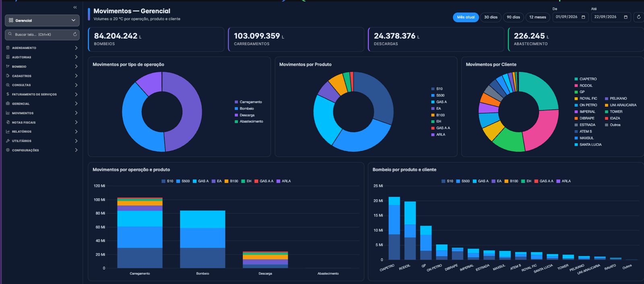
Task: Toggle Descarga in operation type legend
Action: pyautogui.click(x=245, y=115)
